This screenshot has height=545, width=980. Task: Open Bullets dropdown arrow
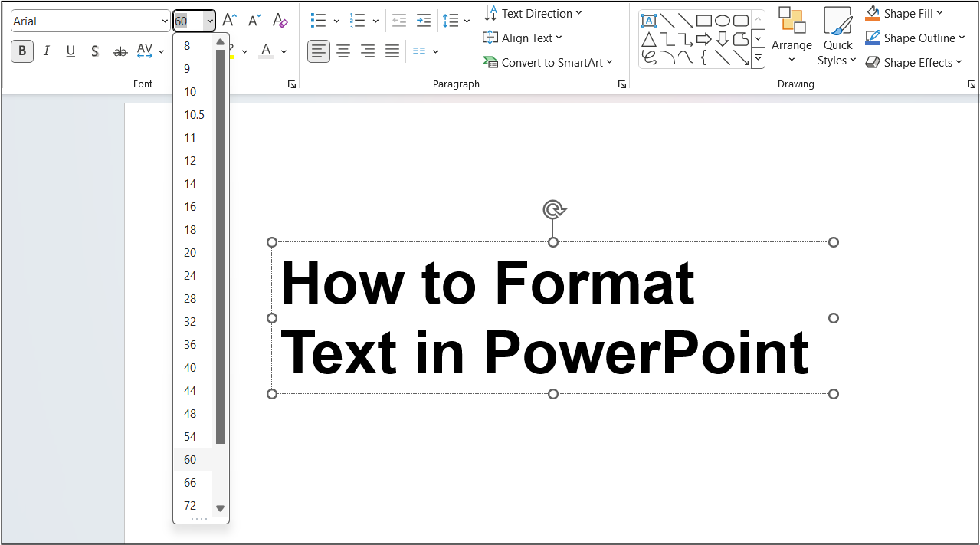click(336, 21)
